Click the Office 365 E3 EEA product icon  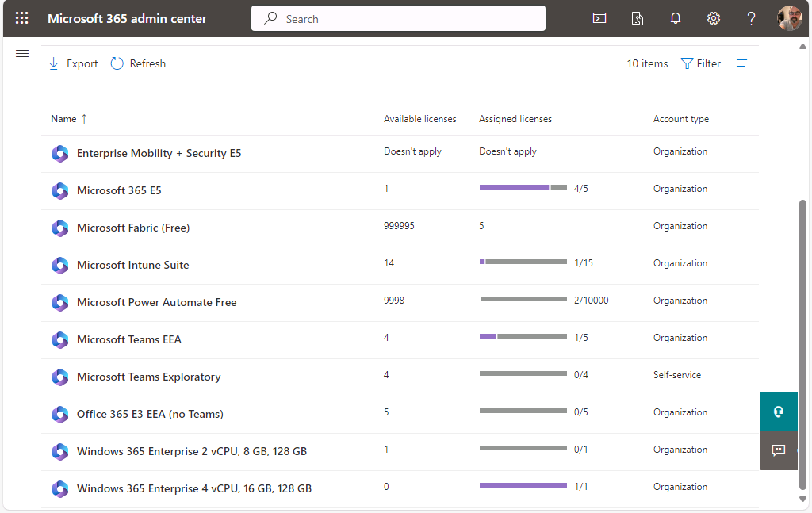60,415
